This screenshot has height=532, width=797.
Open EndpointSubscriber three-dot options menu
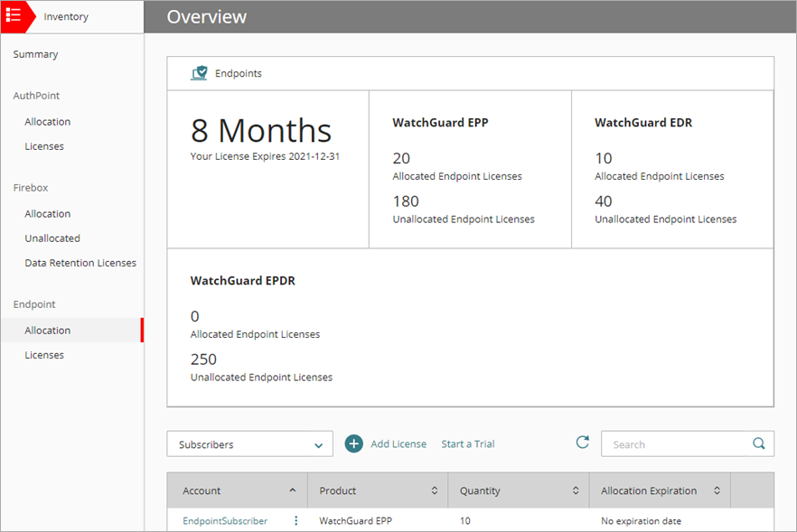coord(295,520)
